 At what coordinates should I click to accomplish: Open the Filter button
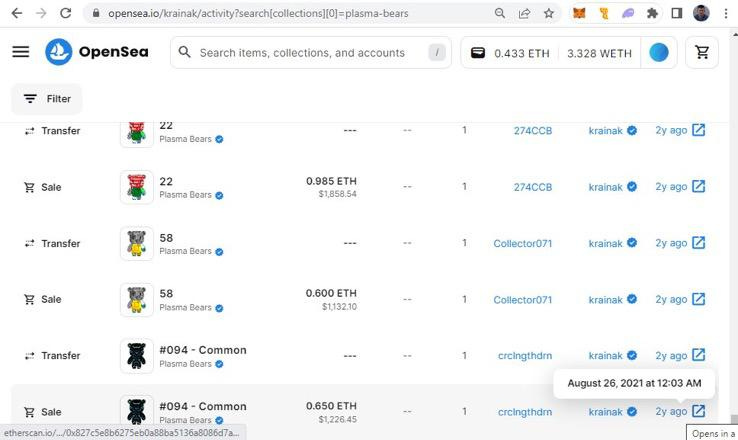[47, 99]
